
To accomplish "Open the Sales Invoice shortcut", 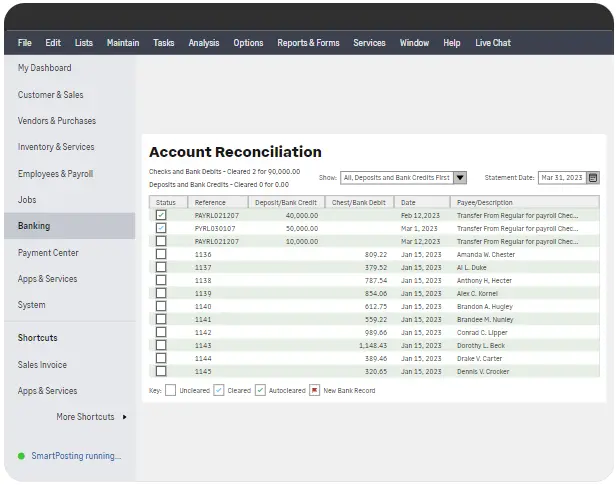I will pyautogui.click(x=42, y=365).
